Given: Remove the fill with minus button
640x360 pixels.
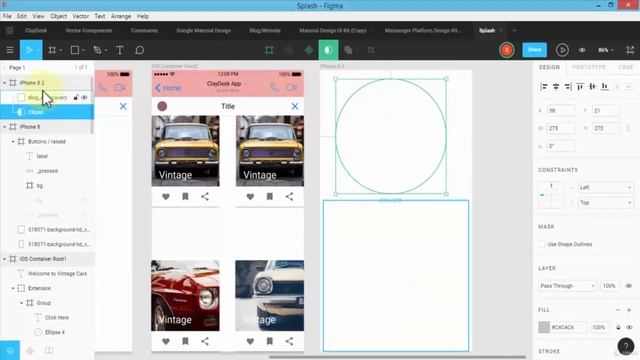Looking at the screenshot, I should click(618, 310).
